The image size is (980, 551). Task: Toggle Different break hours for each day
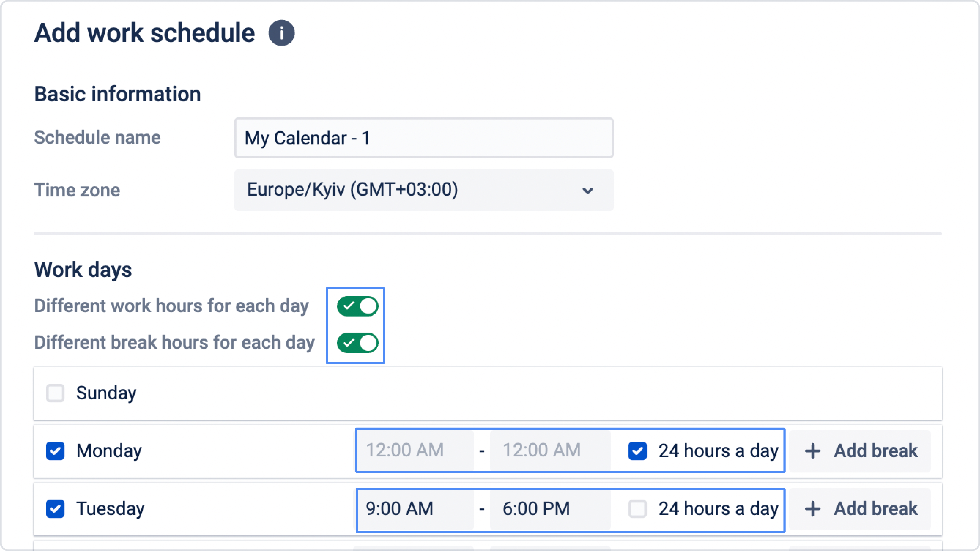(x=357, y=343)
